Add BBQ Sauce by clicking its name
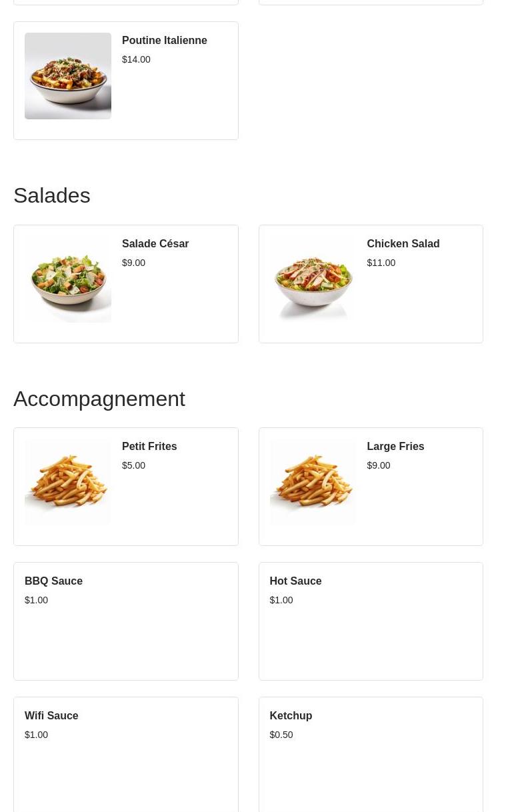Viewport: 510px width, 812px height. coord(53,581)
